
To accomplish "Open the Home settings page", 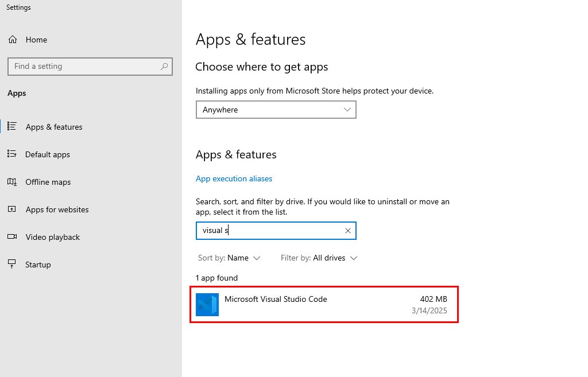I will click(36, 40).
